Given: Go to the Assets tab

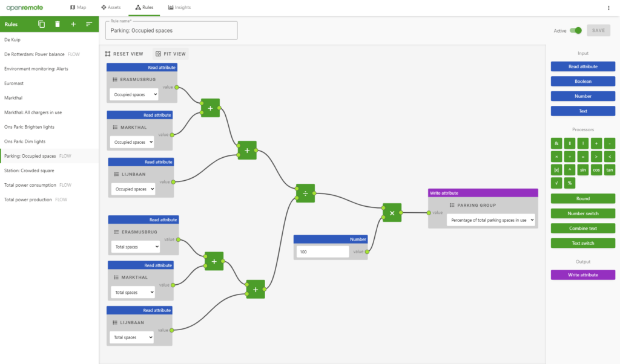Looking at the screenshot, I should [111, 8].
